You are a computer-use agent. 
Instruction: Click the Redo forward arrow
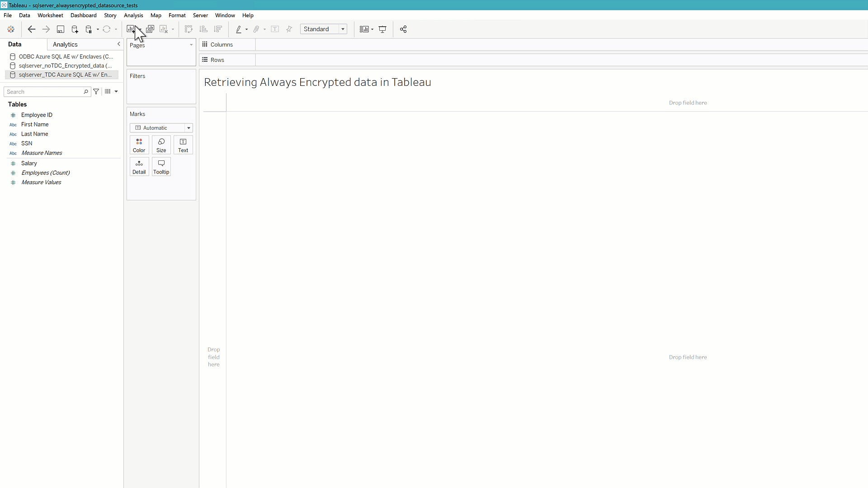[x=46, y=29]
